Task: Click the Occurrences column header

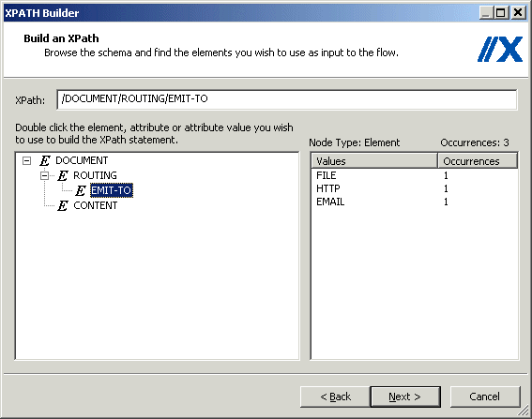Action: pyautogui.click(x=478, y=161)
